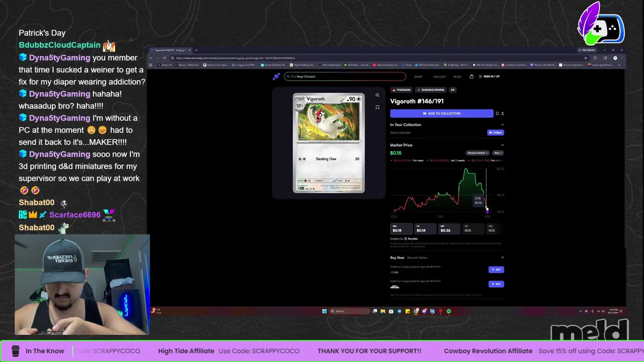The width and height of the screenshot is (644, 362).
Task: Bookmark page with the star icon
Action: click(585, 58)
